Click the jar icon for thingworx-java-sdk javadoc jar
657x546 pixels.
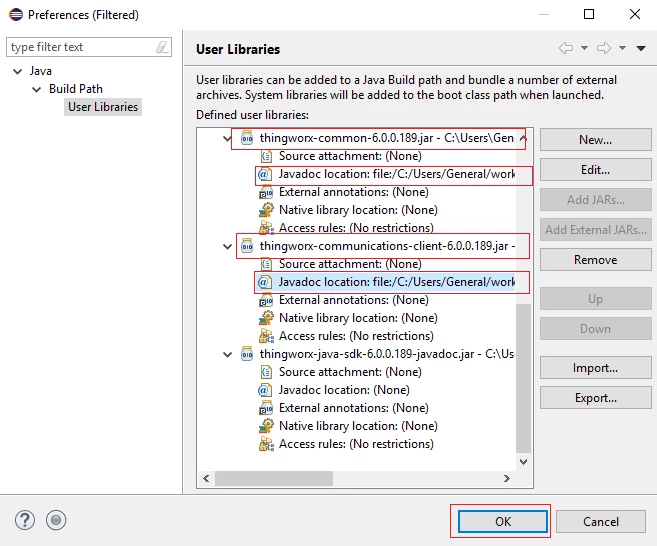(247, 354)
